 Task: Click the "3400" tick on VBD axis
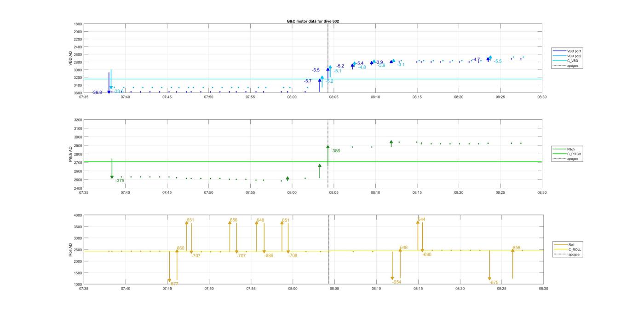point(78,85)
